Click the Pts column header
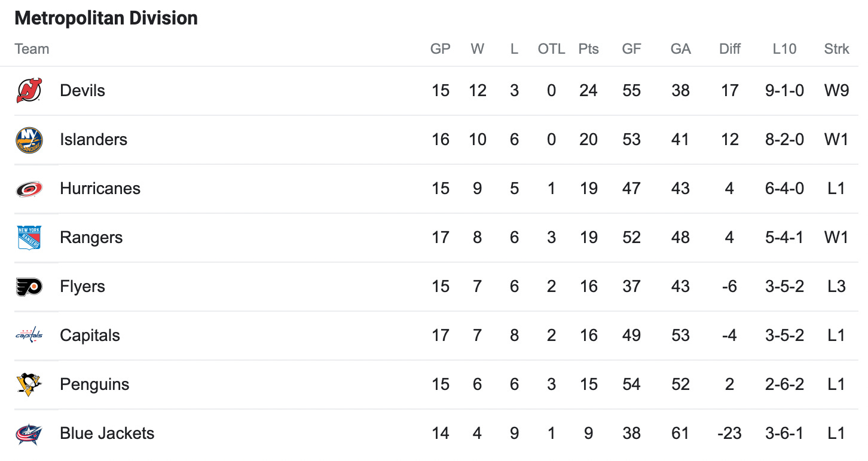The width and height of the screenshot is (868, 461). [x=588, y=49]
